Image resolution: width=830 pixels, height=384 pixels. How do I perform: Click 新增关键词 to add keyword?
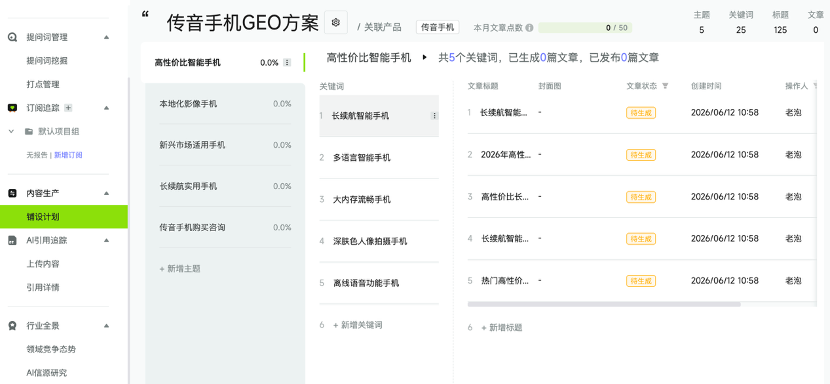[x=357, y=325]
